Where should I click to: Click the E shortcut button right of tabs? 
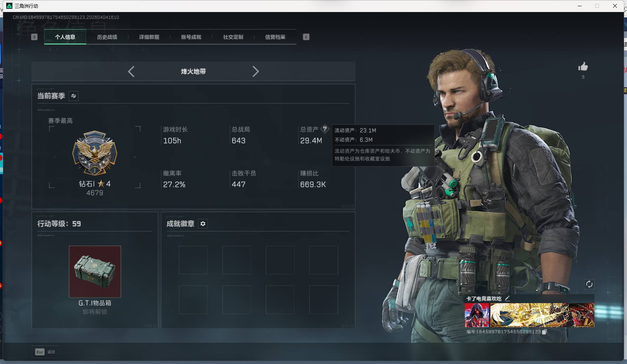[x=306, y=37]
